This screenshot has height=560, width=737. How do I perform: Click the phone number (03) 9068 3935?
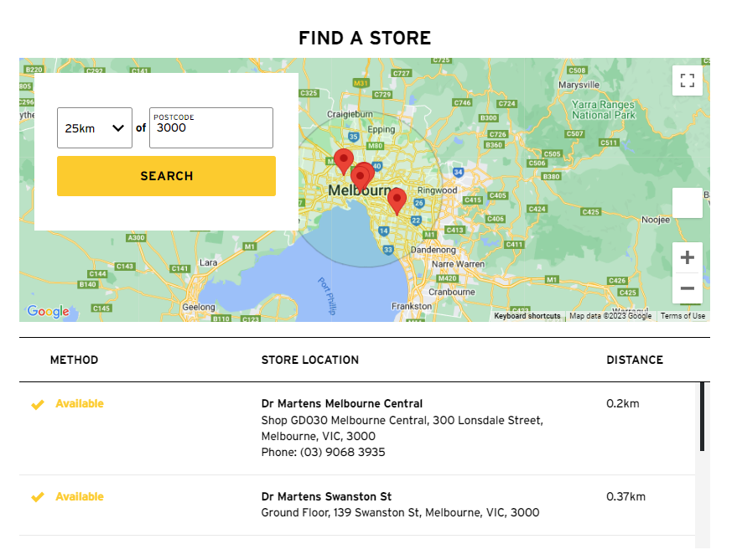click(343, 452)
